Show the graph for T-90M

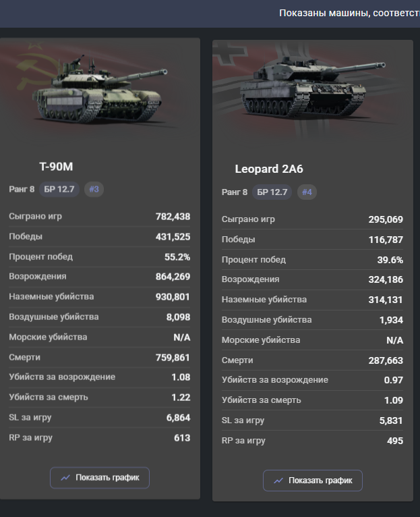[x=100, y=477]
